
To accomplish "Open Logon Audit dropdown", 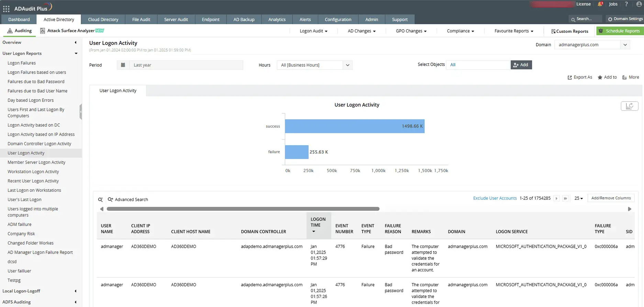I will pyautogui.click(x=313, y=31).
